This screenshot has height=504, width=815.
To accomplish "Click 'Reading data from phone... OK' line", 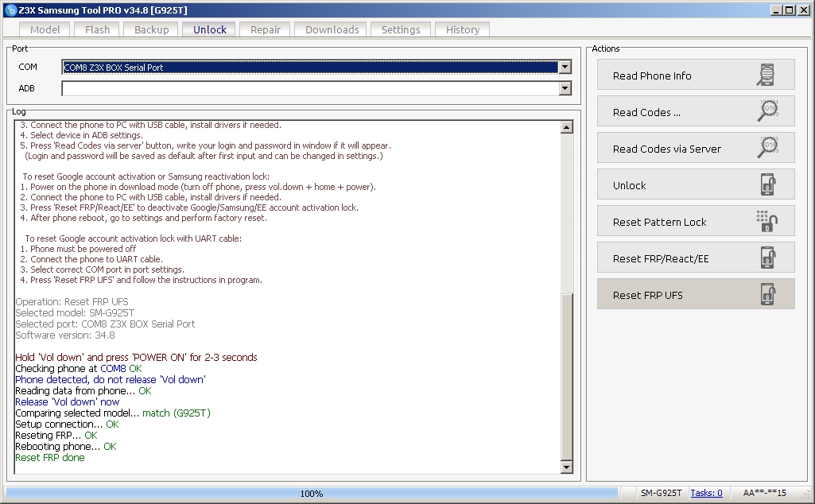I will point(83,391).
